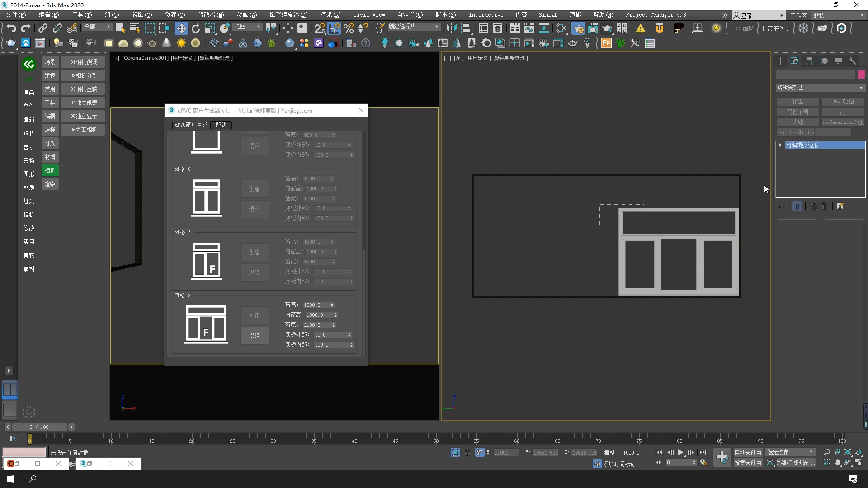Open the 渲染(R) menu
The height and width of the screenshot is (488, 868).
click(330, 15)
